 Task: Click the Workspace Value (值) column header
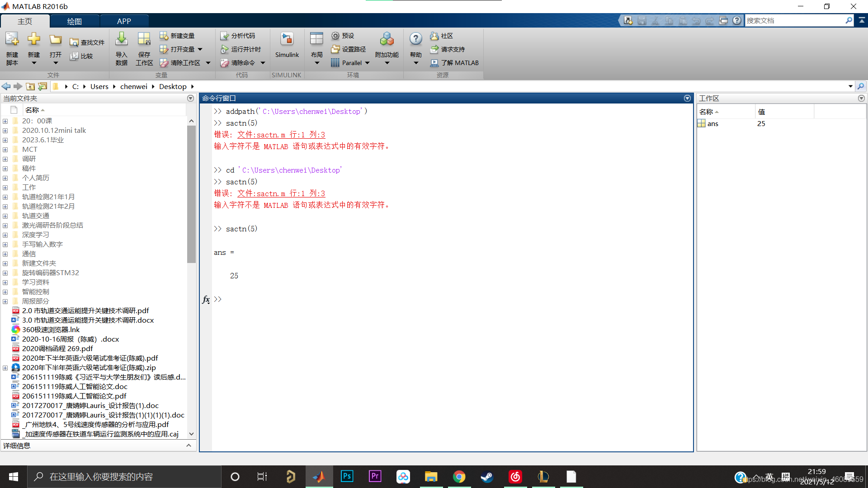pyautogui.click(x=784, y=112)
